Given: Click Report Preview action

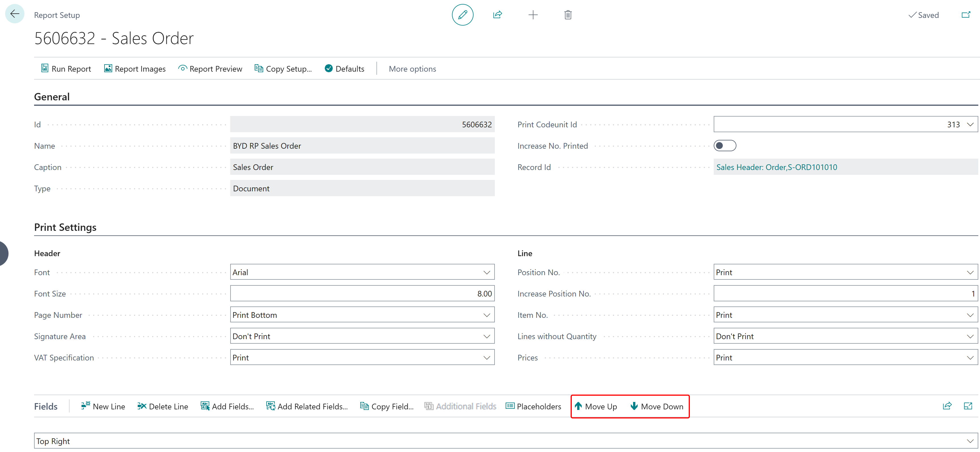Looking at the screenshot, I should pos(210,69).
